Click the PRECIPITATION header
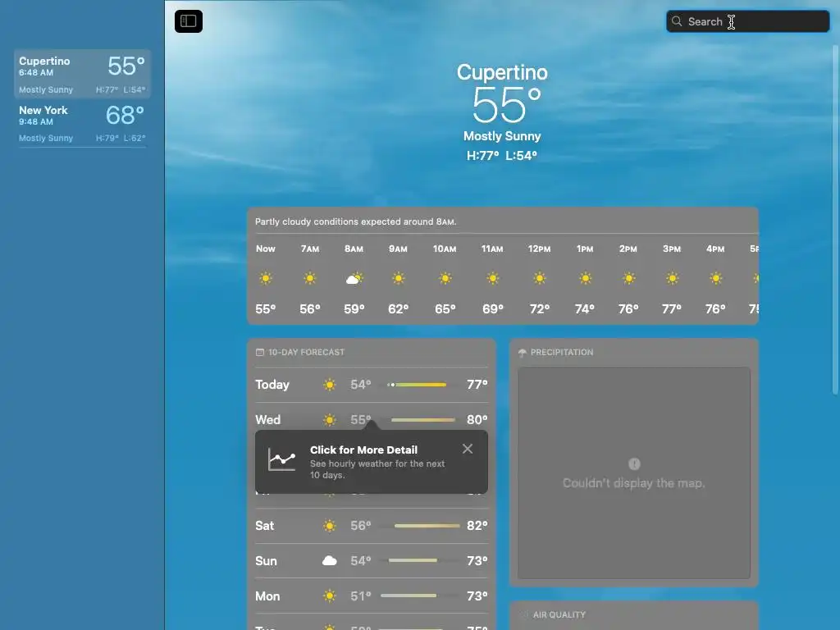Viewport: 840px width, 630px height. tap(562, 352)
